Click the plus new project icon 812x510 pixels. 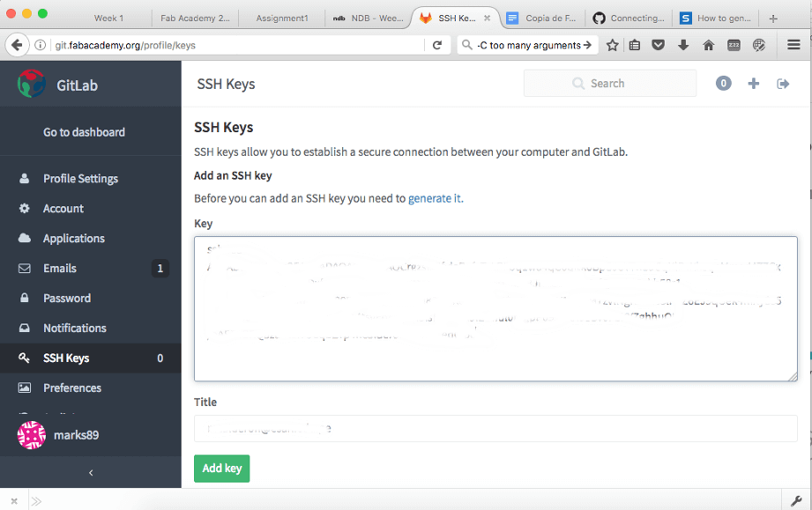754,84
